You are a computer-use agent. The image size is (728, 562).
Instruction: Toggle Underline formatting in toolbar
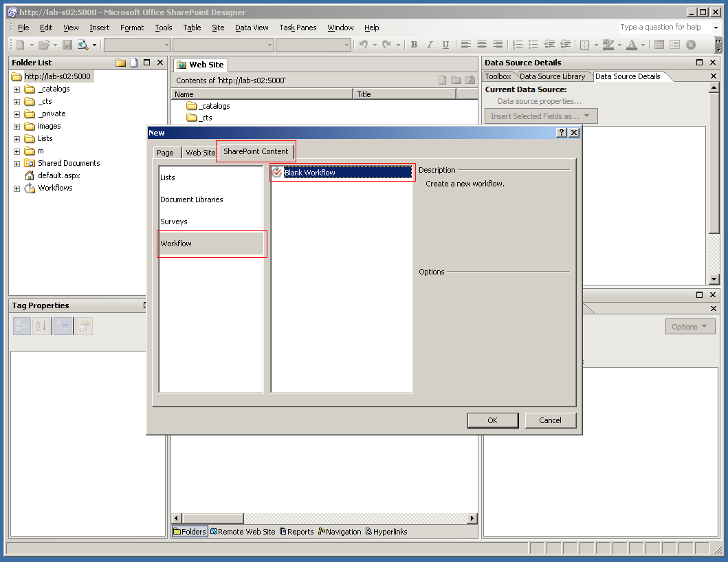coord(445,45)
